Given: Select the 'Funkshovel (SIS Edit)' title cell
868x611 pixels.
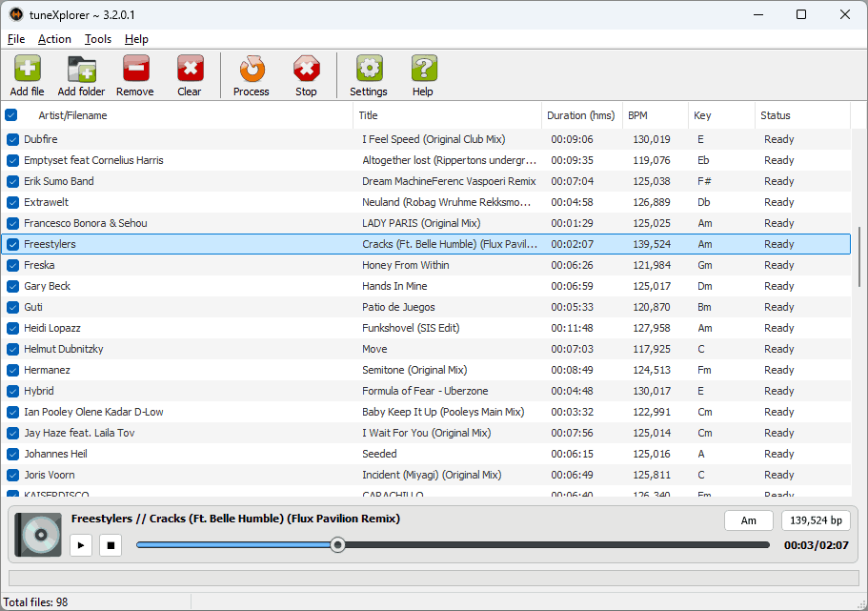Looking at the screenshot, I should (x=411, y=329).
